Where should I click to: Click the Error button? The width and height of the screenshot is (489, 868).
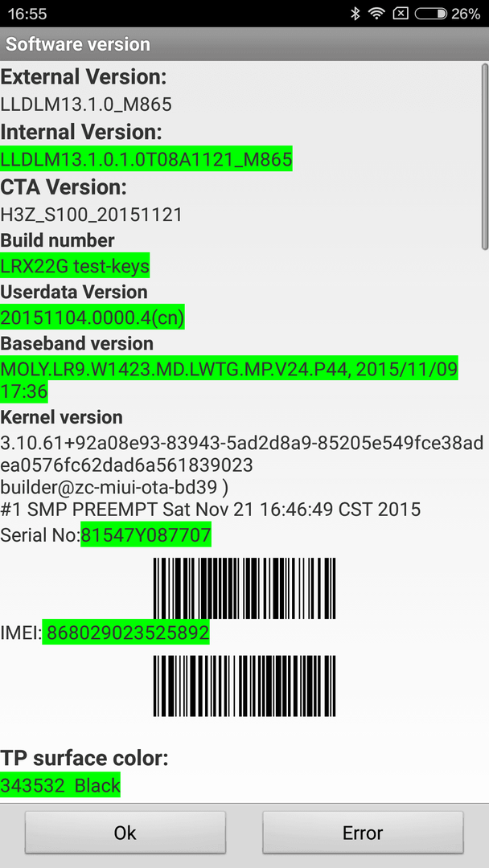tap(363, 833)
